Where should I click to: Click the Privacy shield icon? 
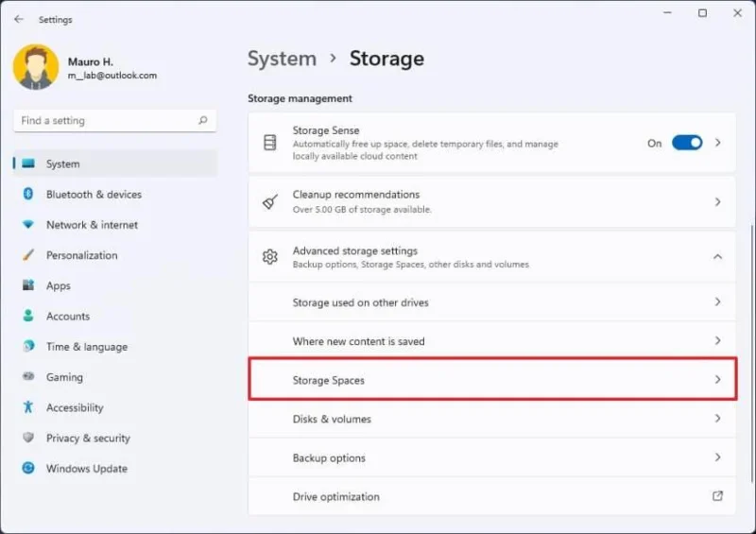coord(28,437)
